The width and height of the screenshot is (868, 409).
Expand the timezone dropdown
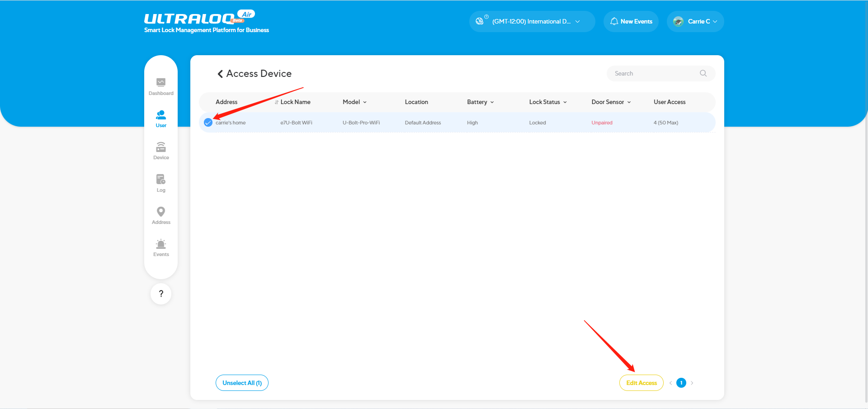pos(578,21)
